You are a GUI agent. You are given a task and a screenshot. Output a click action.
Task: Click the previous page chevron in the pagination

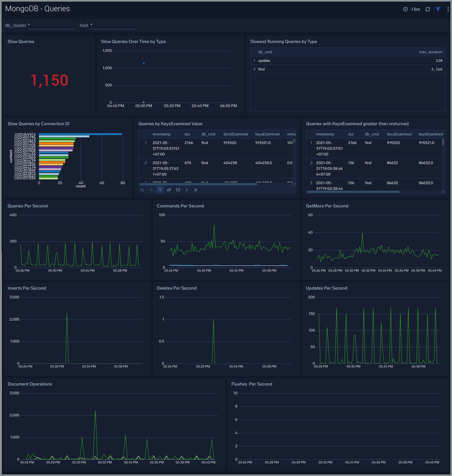pyautogui.click(x=151, y=190)
